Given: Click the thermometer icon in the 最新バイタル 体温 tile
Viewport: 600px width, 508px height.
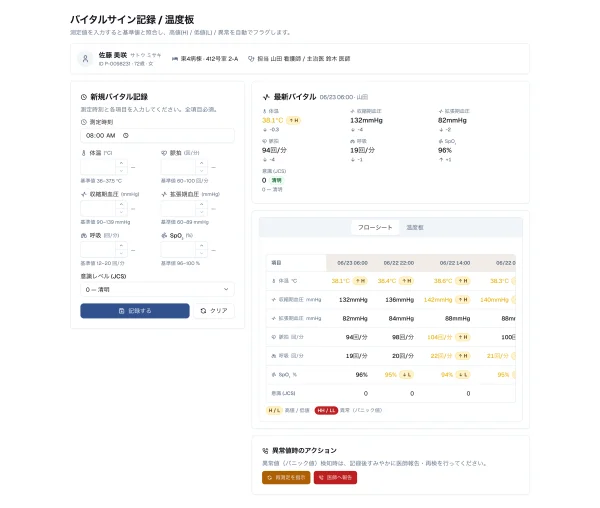Looking at the screenshot, I should coord(264,111).
